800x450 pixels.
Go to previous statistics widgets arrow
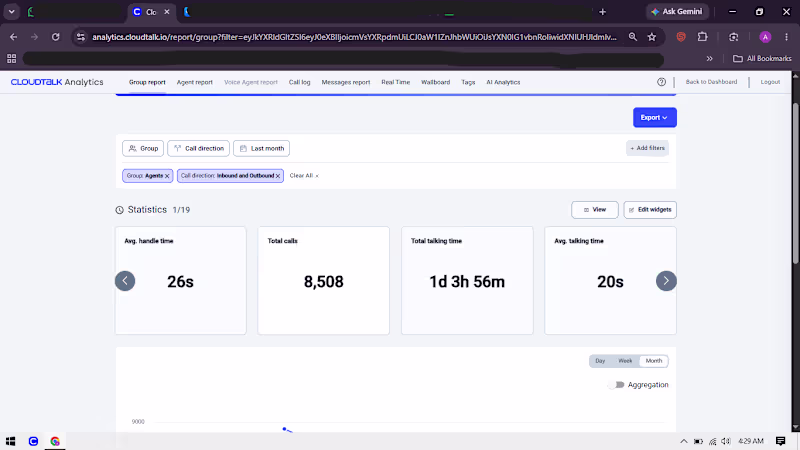(125, 281)
